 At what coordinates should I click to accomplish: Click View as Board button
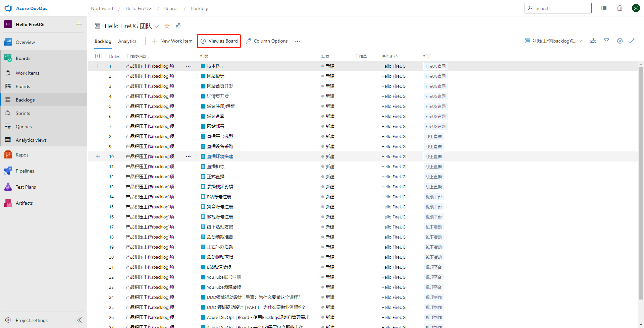[x=219, y=41]
